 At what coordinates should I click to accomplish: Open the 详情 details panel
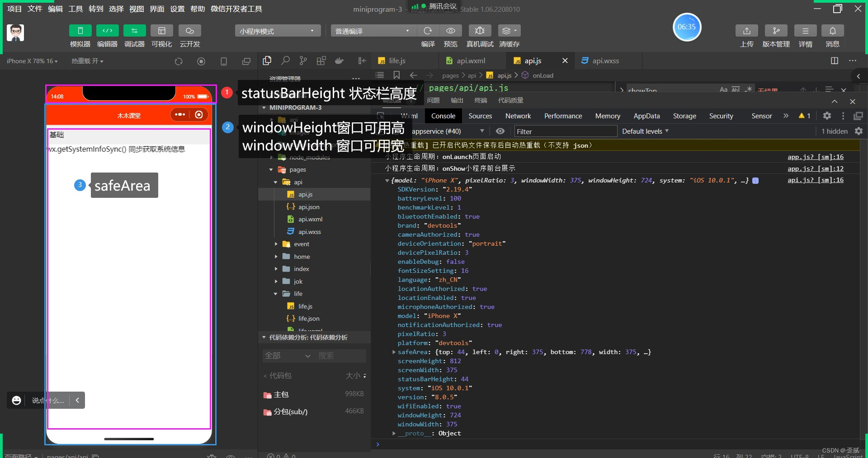coord(806,31)
